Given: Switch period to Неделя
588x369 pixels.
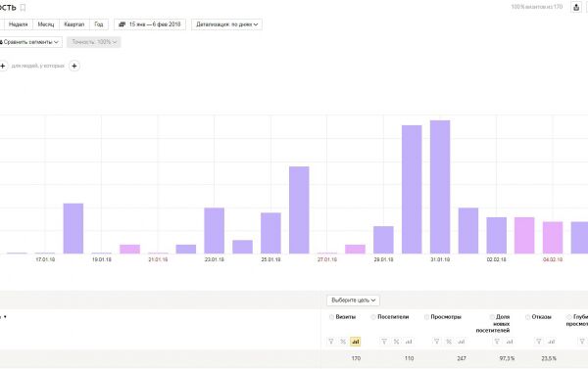Looking at the screenshot, I should coord(18,24).
